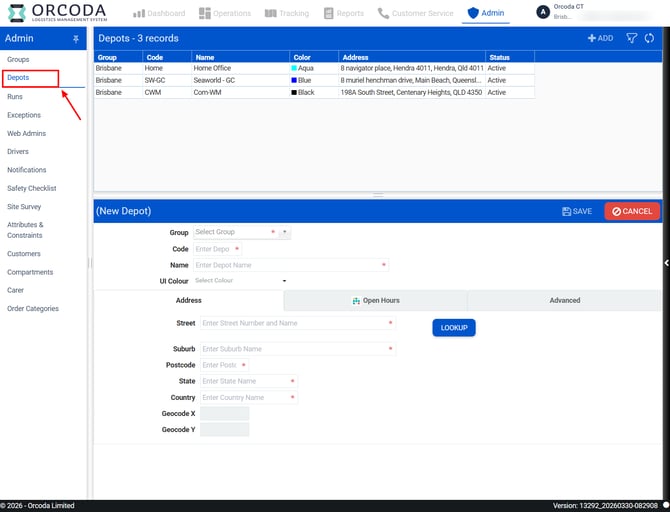670x512 pixels.
Task: Click the Save button for new depot
Action: (x=577, y=211)
